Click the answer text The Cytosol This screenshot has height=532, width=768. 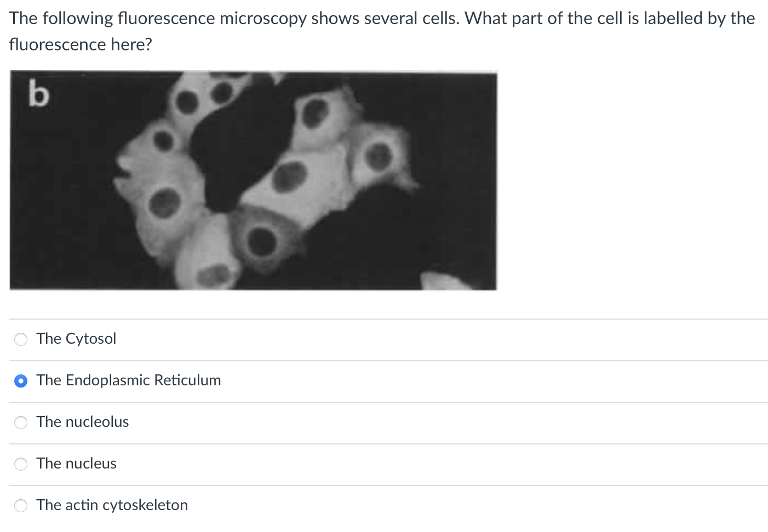coord(76,339)
